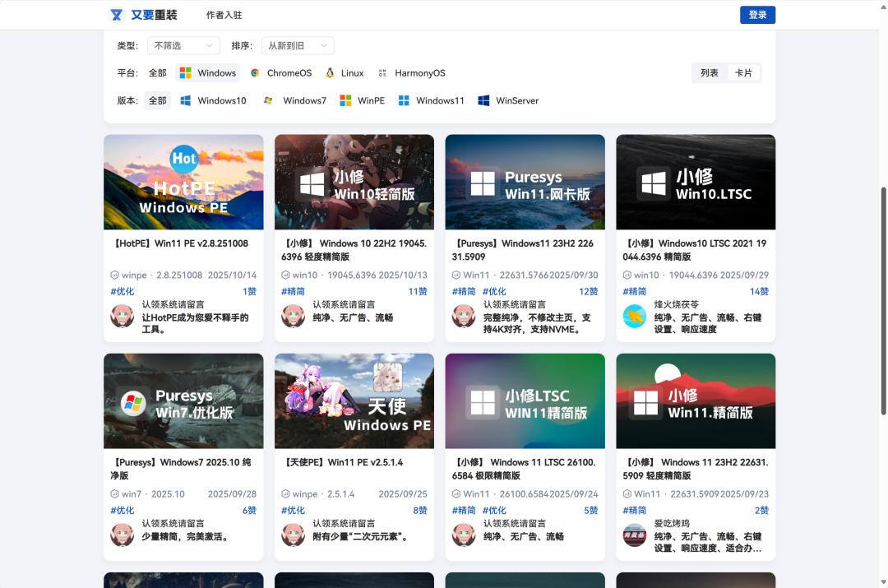
Task: Click the Windows7 version filter icon
Action: tap(268, 100)
